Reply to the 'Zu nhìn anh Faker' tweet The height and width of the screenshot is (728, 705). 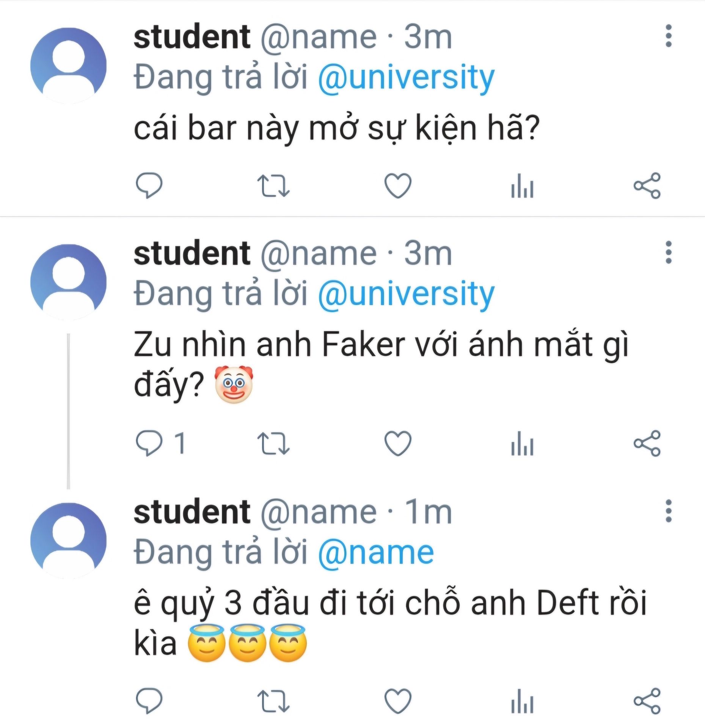click(x=149, y=443)
